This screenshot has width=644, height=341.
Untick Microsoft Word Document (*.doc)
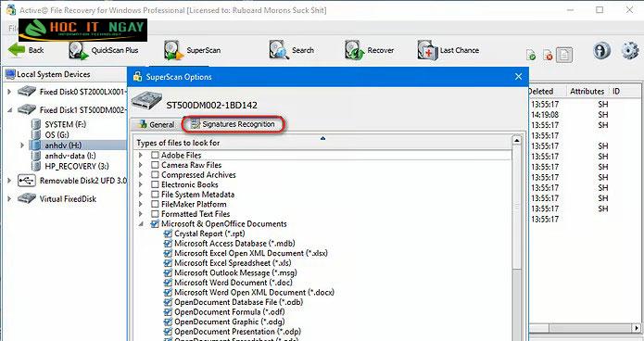click(x=168, y=283)
